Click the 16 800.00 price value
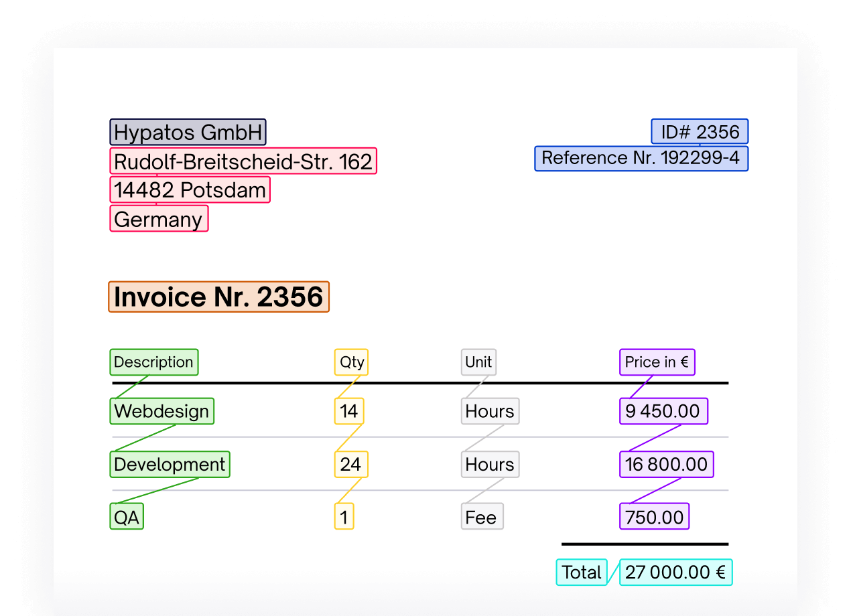Screen dimensions: 851x616 (666, 464)
